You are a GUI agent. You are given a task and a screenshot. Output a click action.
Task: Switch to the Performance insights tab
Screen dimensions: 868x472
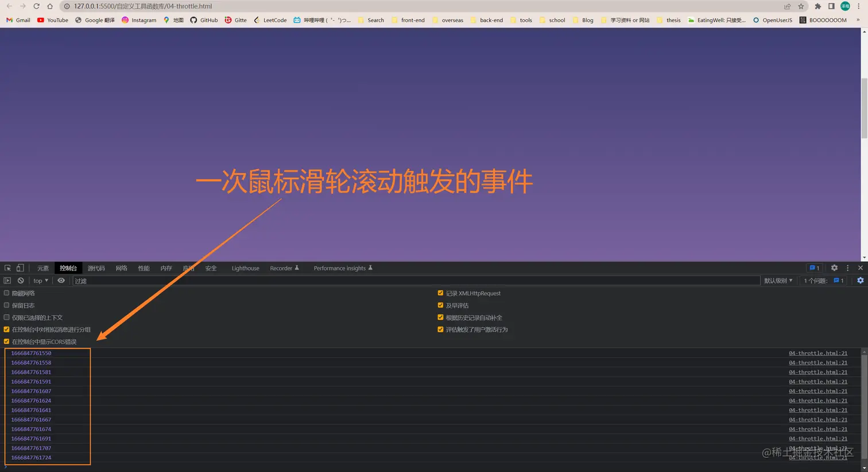[x=343, y=268]
